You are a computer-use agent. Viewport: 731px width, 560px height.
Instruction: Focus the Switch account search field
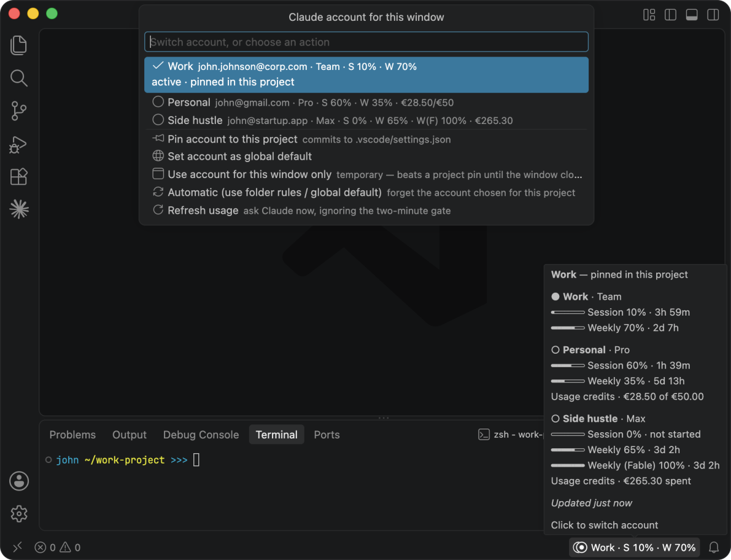tap(366, 42)
